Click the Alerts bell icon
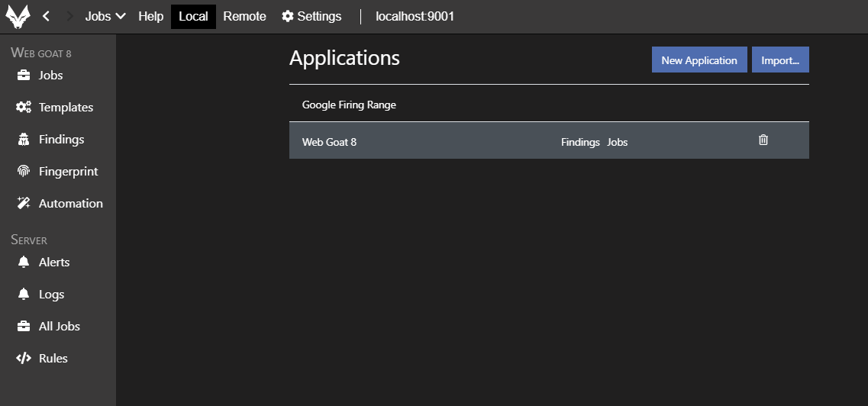868x406 pixels. tap(23, 263)
